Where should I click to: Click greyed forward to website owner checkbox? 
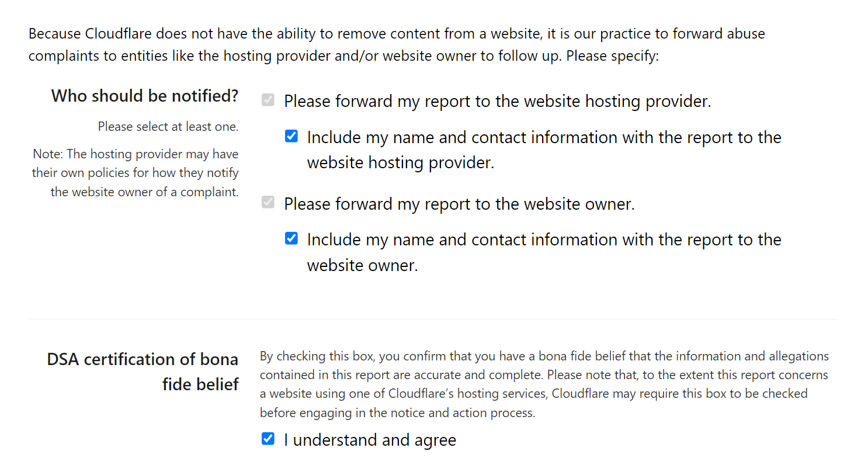coord(268,203)
